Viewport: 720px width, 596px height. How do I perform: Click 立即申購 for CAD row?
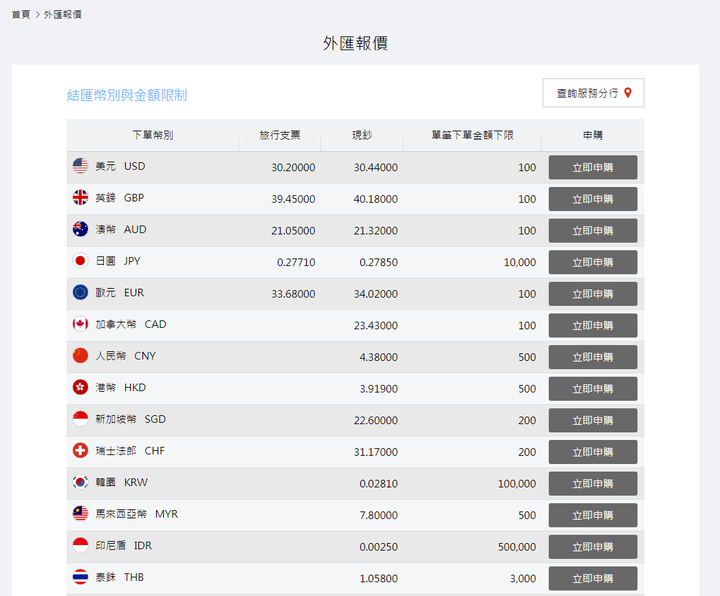pos(593,326)
